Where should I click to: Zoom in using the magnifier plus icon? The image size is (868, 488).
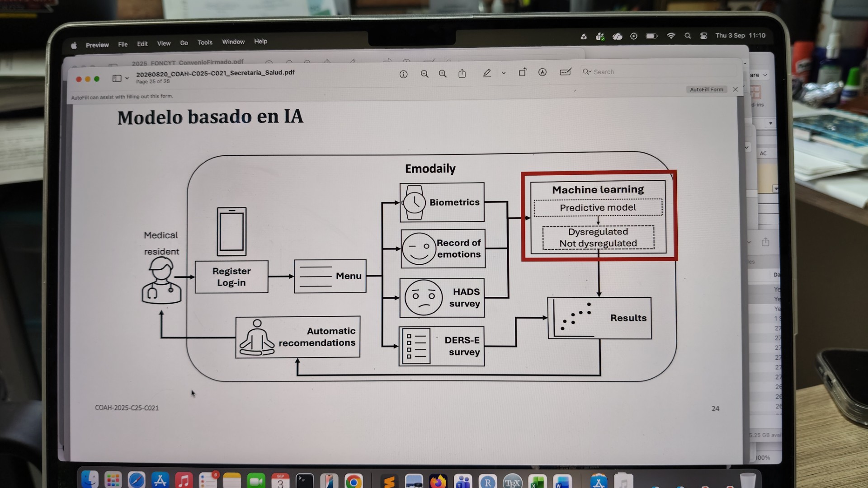tap(443, 74)
